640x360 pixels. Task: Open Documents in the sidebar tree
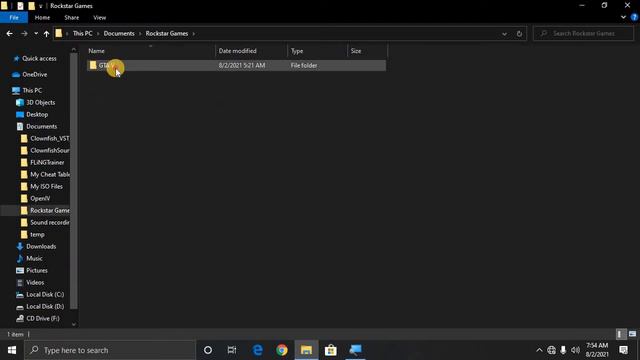41,127
